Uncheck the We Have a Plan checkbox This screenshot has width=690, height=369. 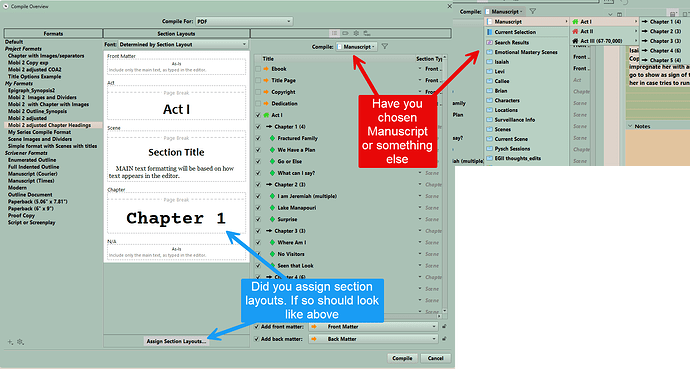click(x=258, y=150)
